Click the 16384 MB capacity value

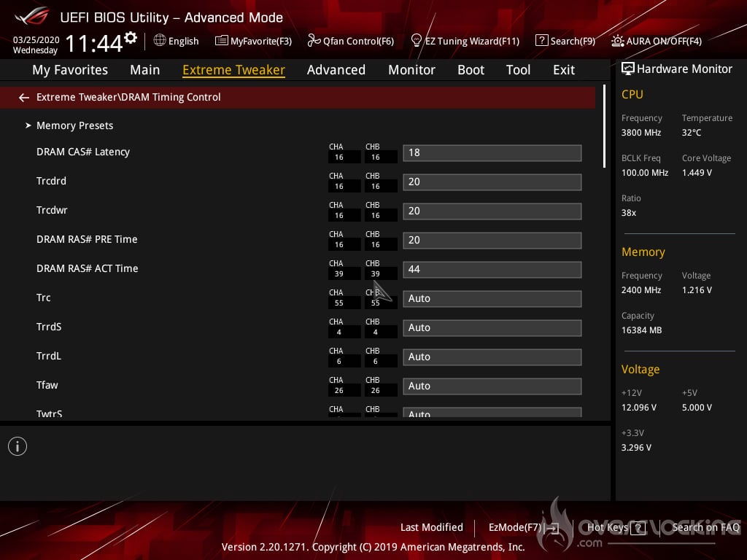coord(641,330)
